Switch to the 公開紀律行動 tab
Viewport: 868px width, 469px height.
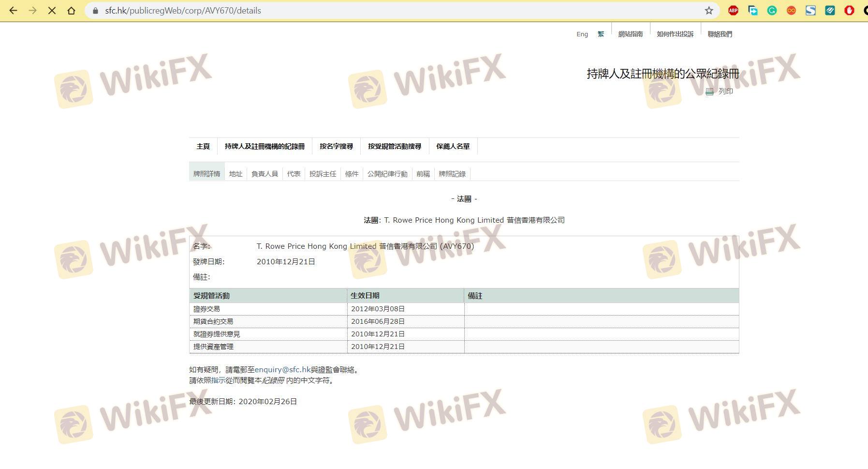(387, 174)
